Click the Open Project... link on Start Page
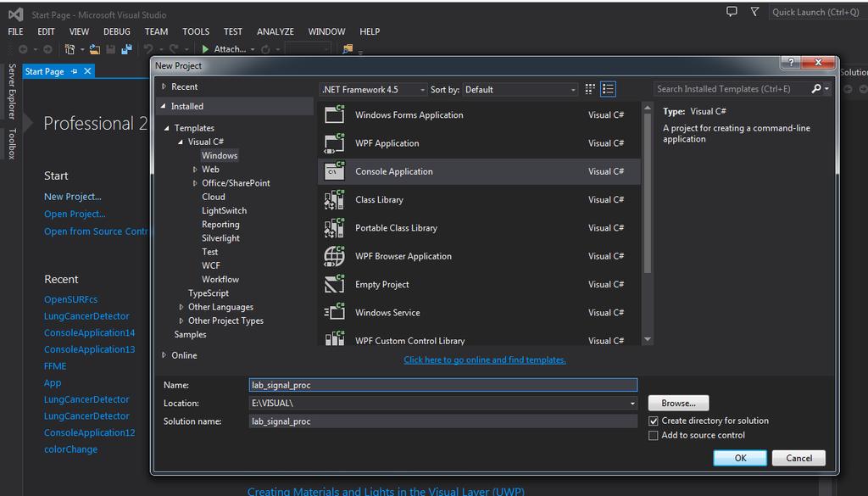 [75, 214]
